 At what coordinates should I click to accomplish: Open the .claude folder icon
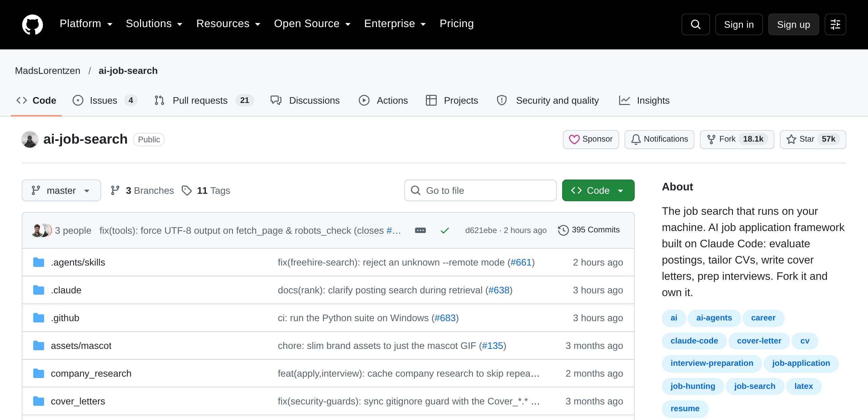[39, 290]
